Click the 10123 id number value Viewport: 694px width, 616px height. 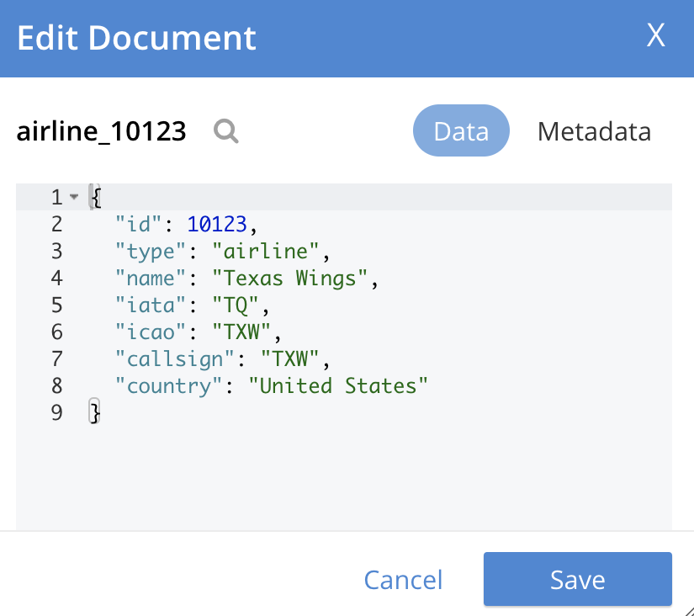(217, 224)
